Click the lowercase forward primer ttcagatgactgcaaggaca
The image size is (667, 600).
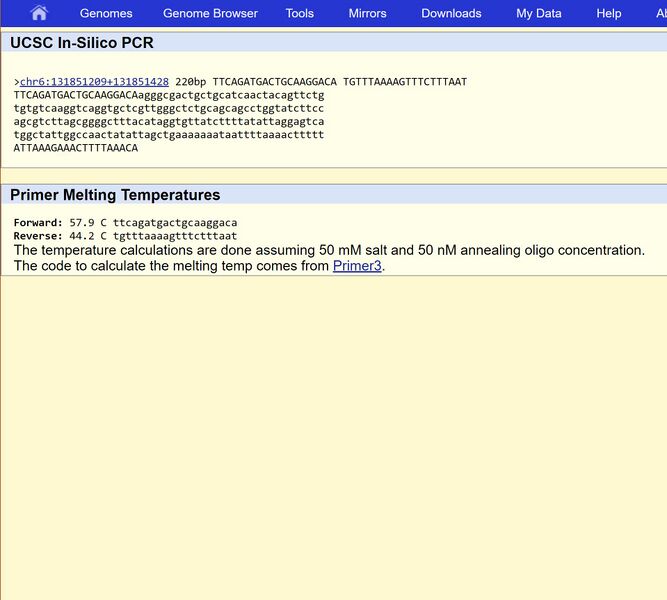coord(175,223)
